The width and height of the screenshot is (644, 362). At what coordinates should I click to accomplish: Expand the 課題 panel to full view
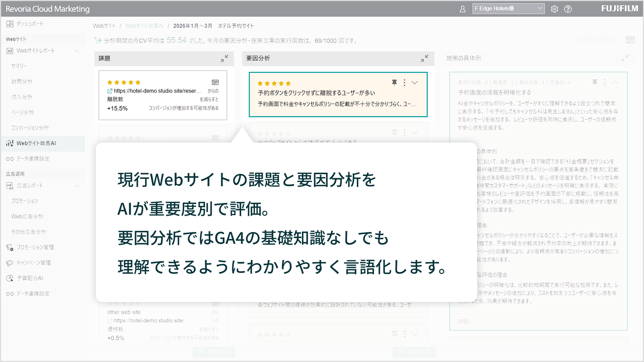pos(224,59)
